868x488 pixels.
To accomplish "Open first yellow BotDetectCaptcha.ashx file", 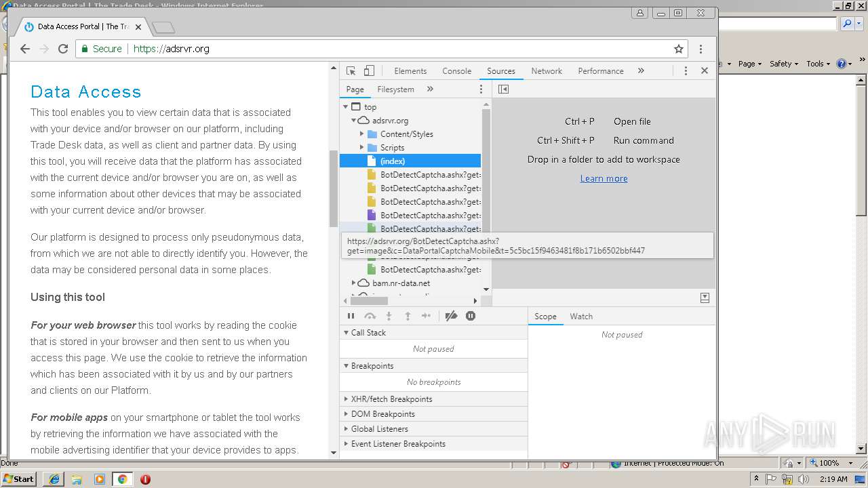I will tap(410, 174).
